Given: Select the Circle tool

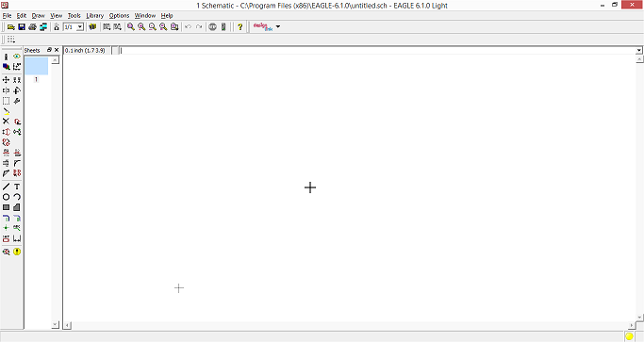Looking at the screenshot, I should (x=7, y=197).
